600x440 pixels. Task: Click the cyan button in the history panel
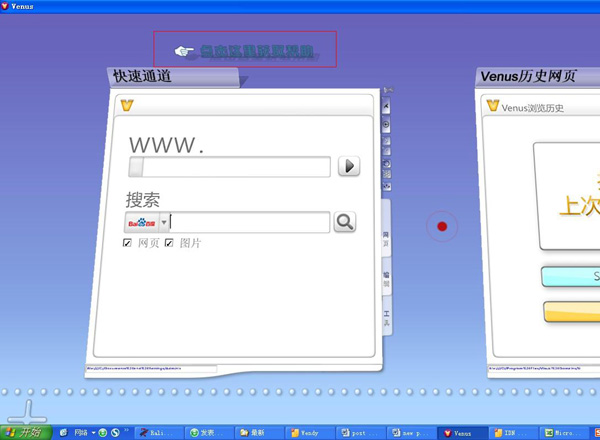[x=570, y=276]
